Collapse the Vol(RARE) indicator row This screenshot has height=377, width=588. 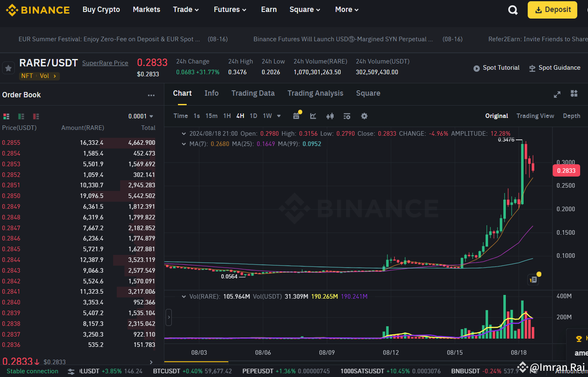183,297
